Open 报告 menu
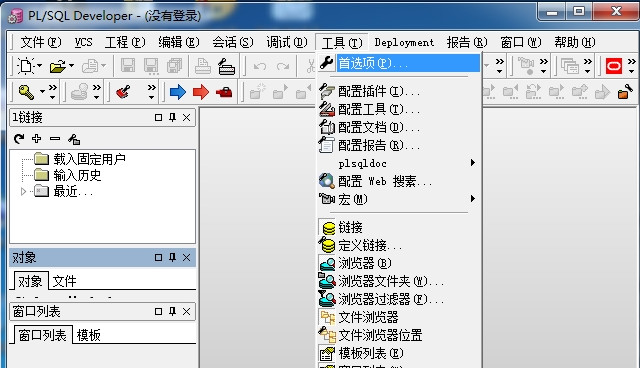 [x=467, y=42]
